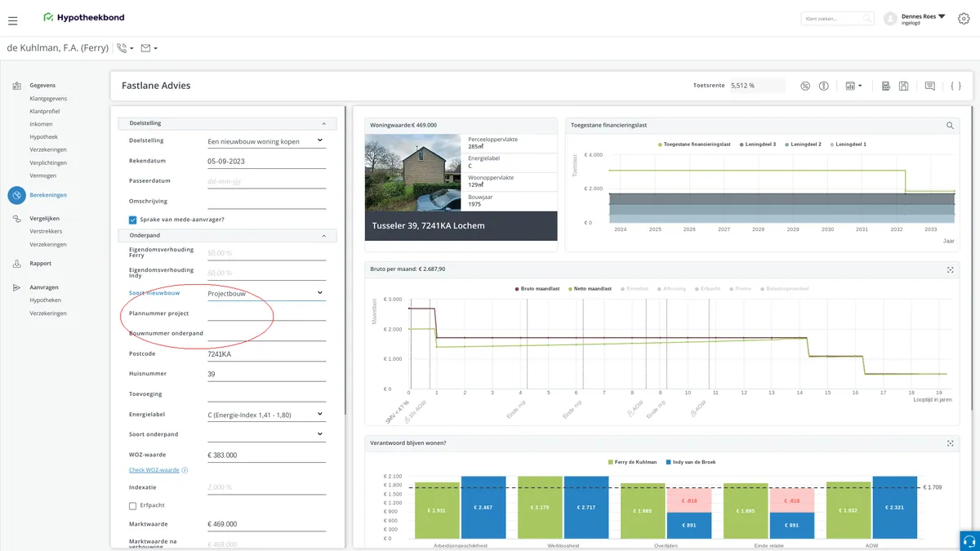The height and width of the screenshot is (551, 980).
Task: Open the settings gear icon
Action: pos(964,19)
